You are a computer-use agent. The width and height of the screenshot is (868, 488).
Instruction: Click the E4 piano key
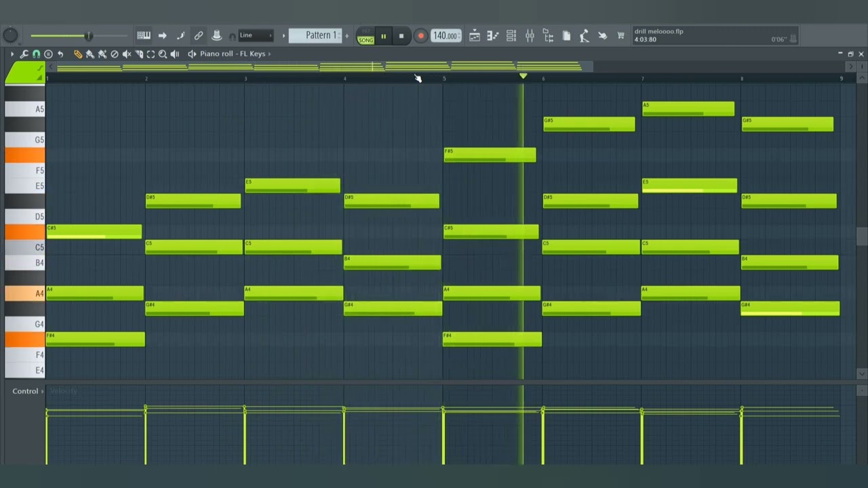[x=25, y=370]
